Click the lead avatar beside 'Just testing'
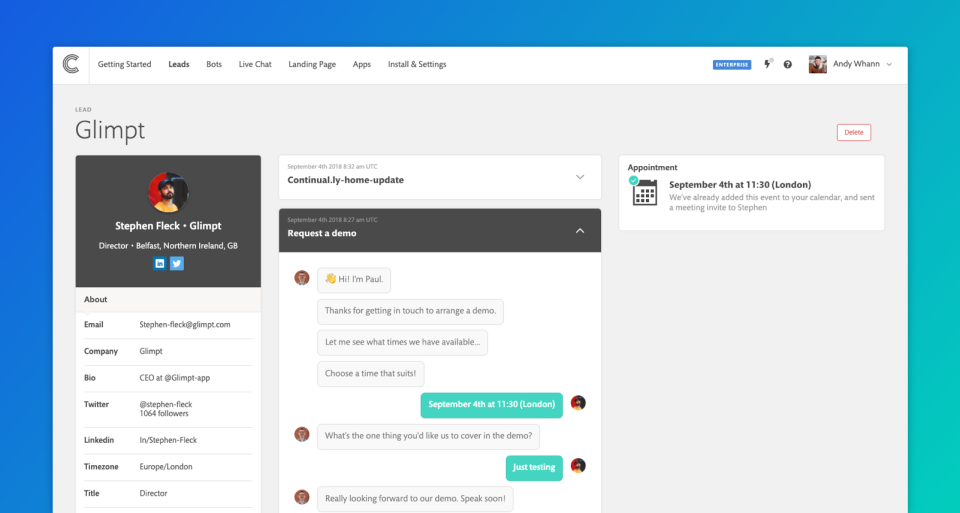Screen dimensions: 960x513 pos(578,465)
